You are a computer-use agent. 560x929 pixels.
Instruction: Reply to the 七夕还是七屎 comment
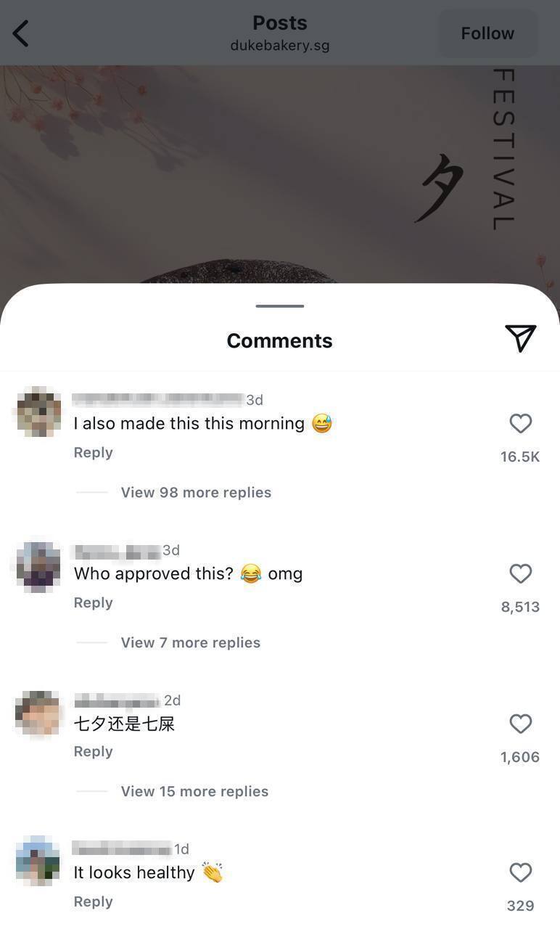[93, 751]
